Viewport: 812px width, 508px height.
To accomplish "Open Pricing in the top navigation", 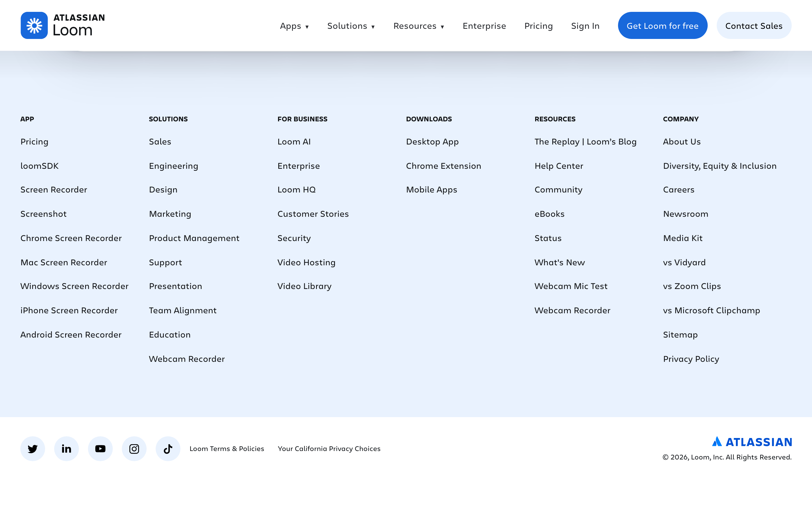I will (539, 26).
